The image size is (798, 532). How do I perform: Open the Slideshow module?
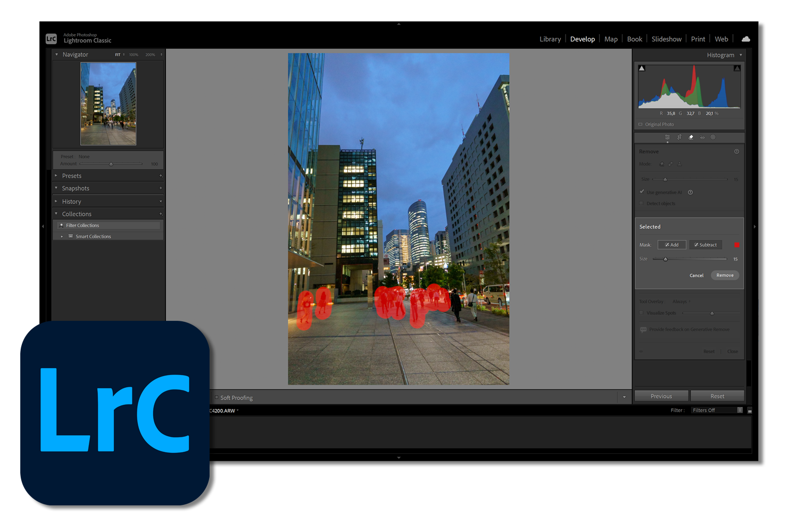pos(666,39)
